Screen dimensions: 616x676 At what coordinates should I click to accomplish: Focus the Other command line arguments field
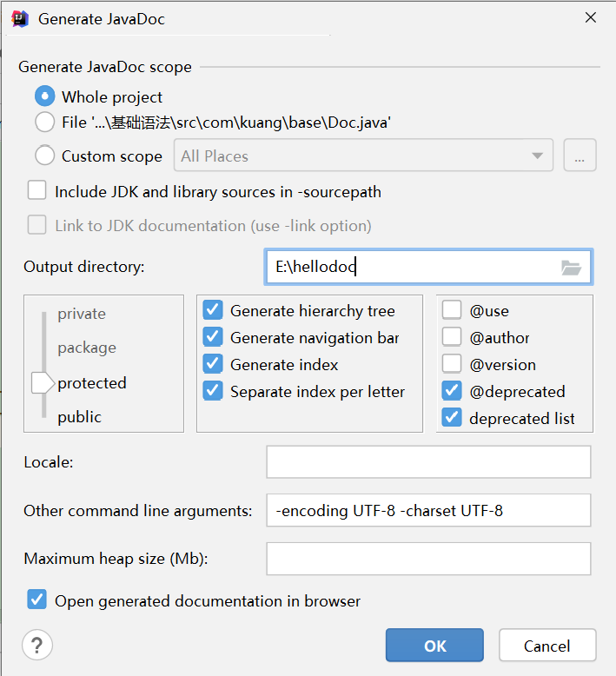pos(428,511)
